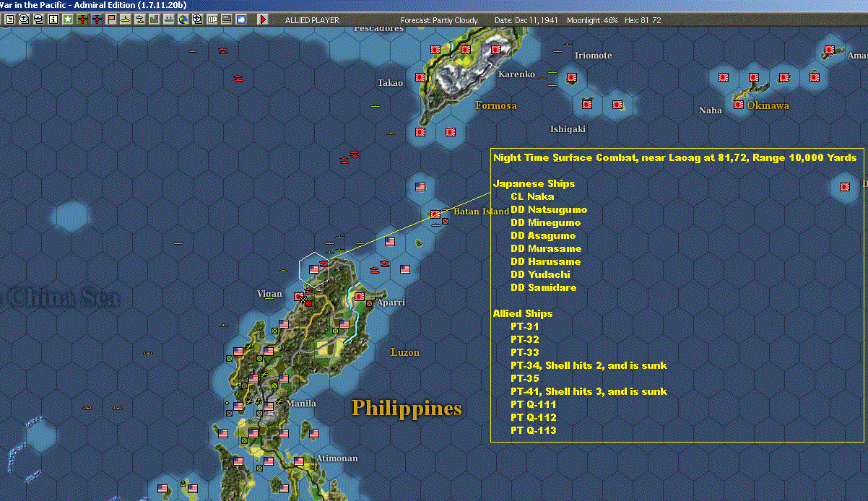Click the Japanese Ships heading
Viewport: 868px width, 501px height.
coord(534,183)
